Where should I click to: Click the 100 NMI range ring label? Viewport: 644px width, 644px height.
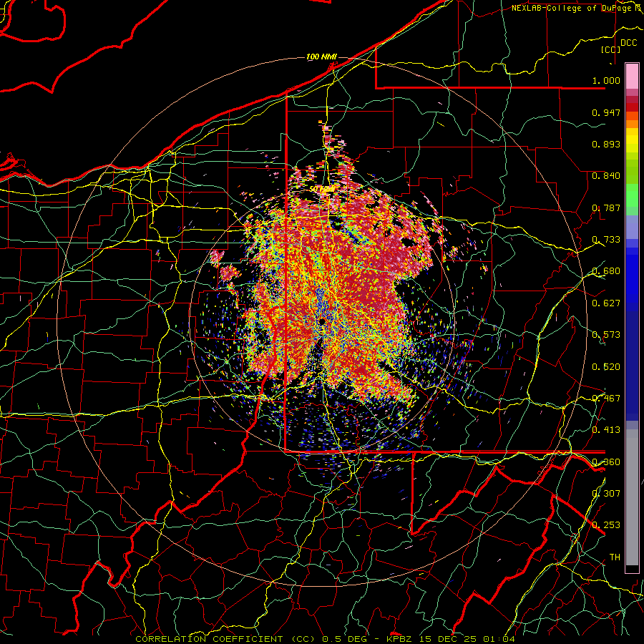point(321,57)
